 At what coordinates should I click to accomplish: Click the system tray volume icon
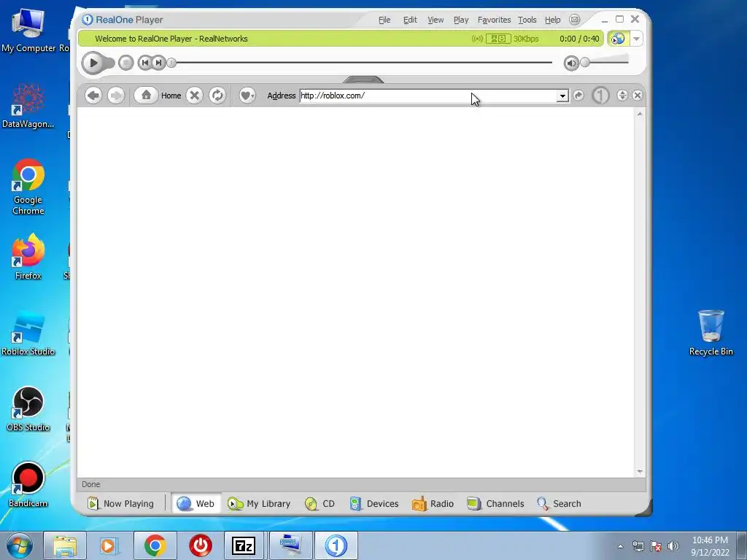[673, 546]
